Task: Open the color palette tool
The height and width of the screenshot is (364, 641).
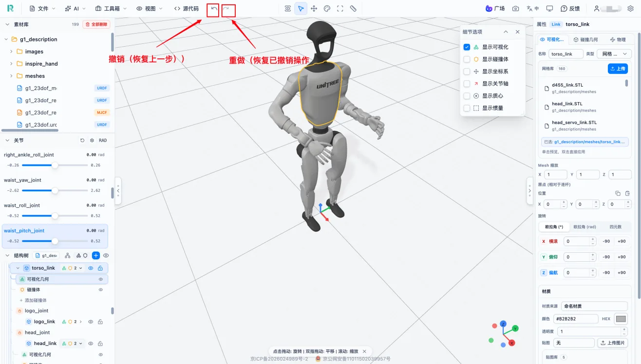Action: 327,9
